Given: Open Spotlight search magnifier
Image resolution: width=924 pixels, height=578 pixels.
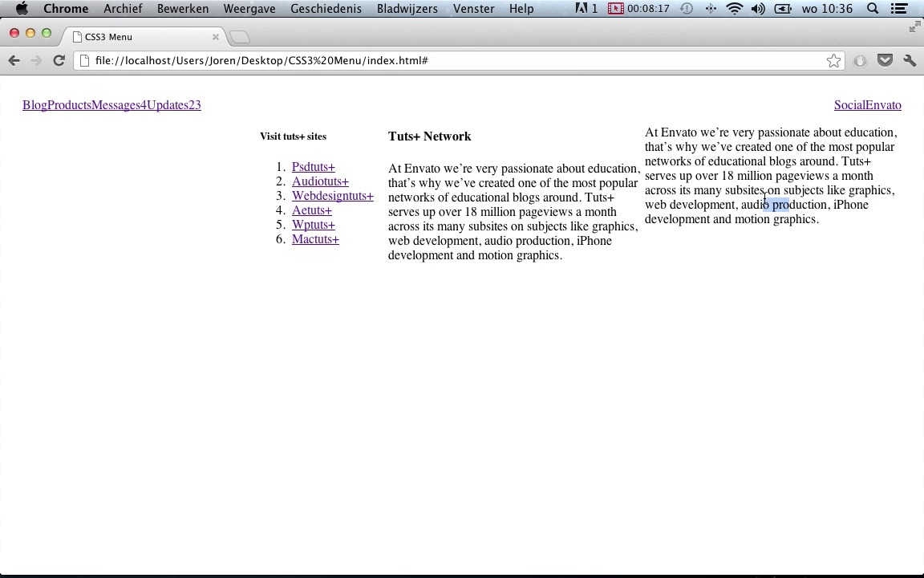Looking at the screenshot, I should [x=873, y=8].
